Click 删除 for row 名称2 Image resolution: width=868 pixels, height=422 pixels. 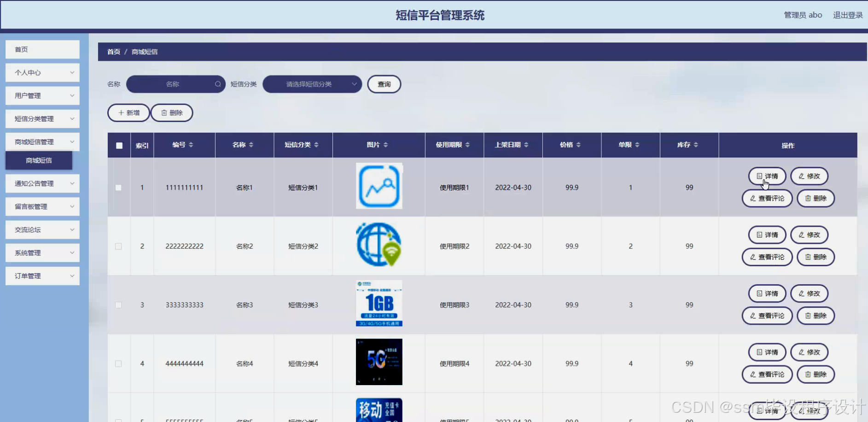816,257
